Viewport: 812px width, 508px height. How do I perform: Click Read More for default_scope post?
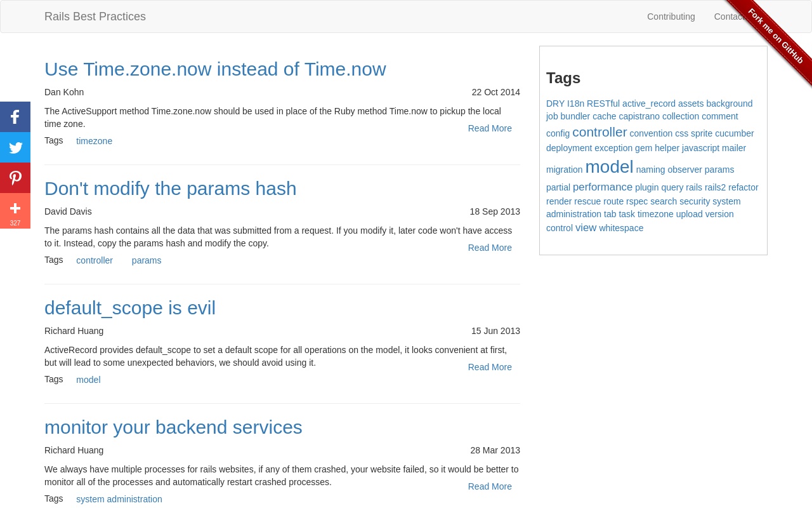pos(490,367)
